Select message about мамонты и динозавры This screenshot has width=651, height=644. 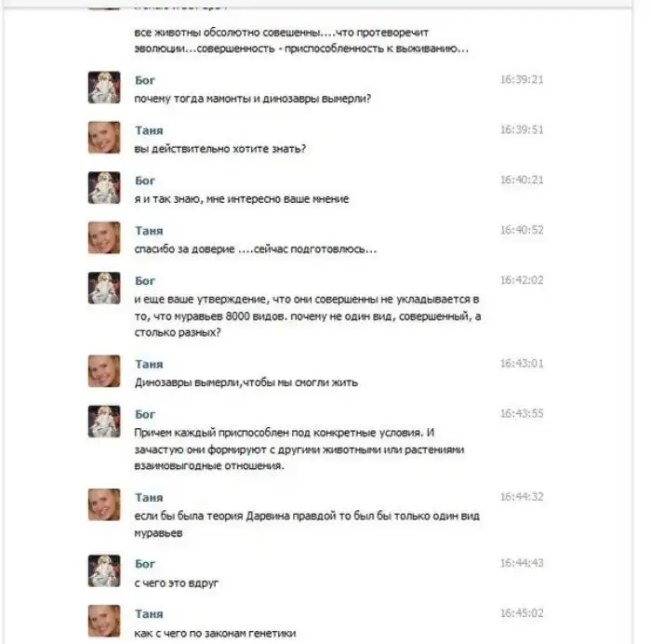252,99
